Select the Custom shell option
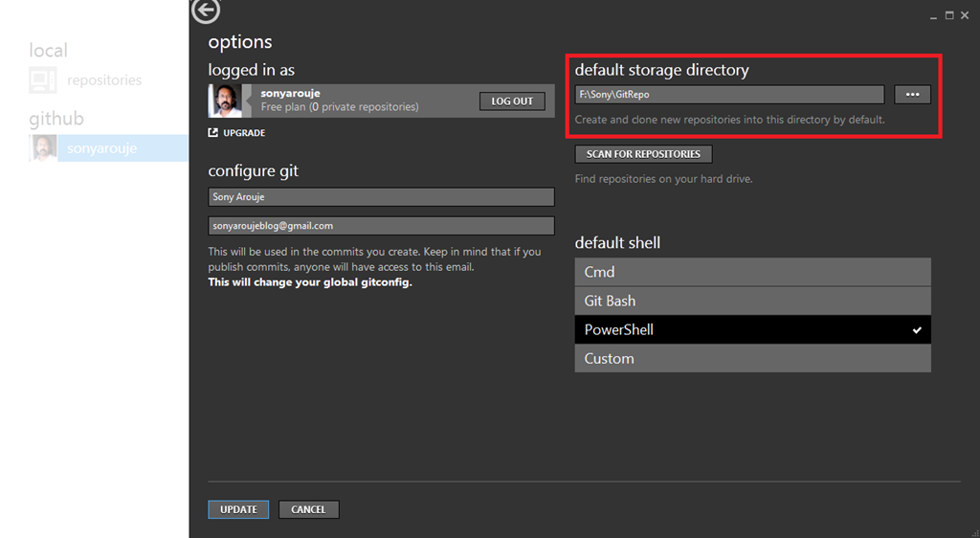 pyautogui.click(x=752, y=358)
